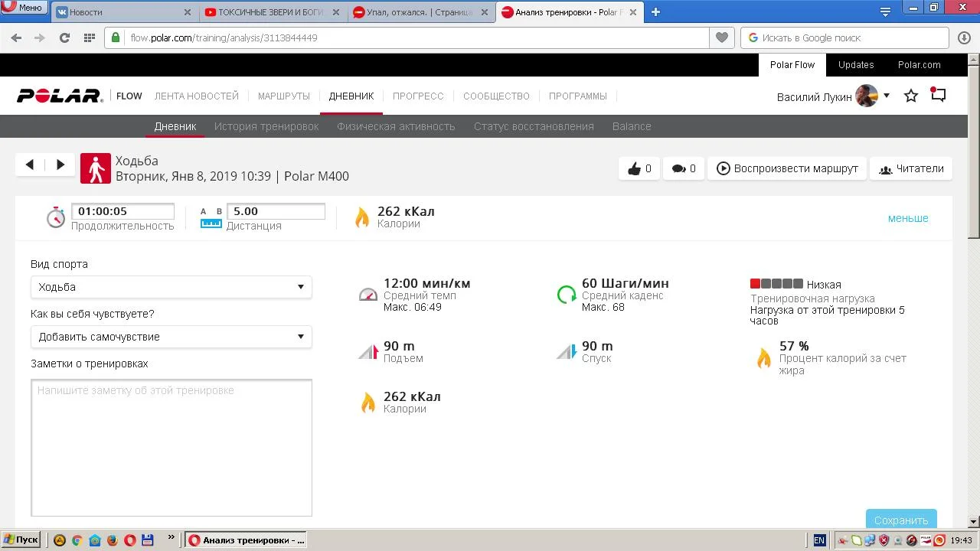Go to previous training with left arrow
This screenshot has width=980, height=551.
pyautogui.click(x=30, y=165)
